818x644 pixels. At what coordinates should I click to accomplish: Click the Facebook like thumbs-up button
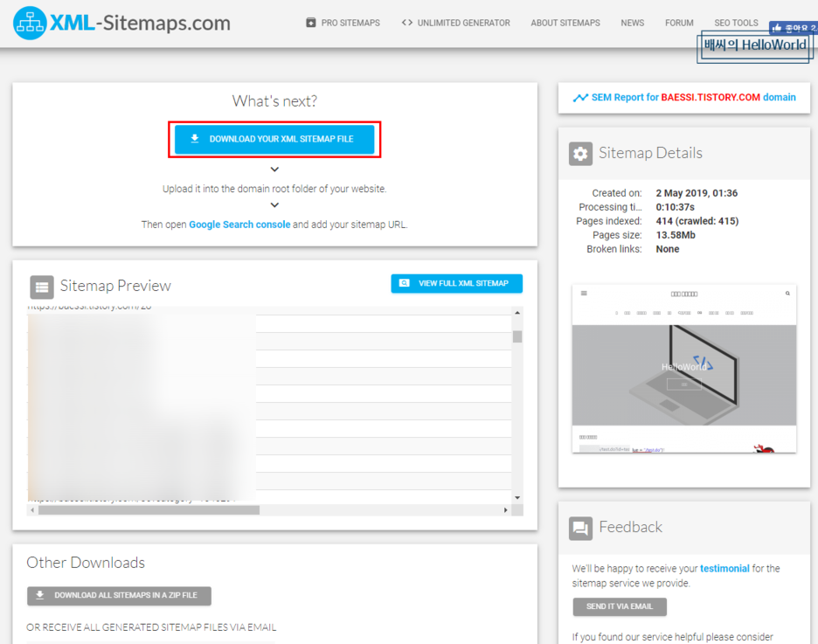click(793, 28)
